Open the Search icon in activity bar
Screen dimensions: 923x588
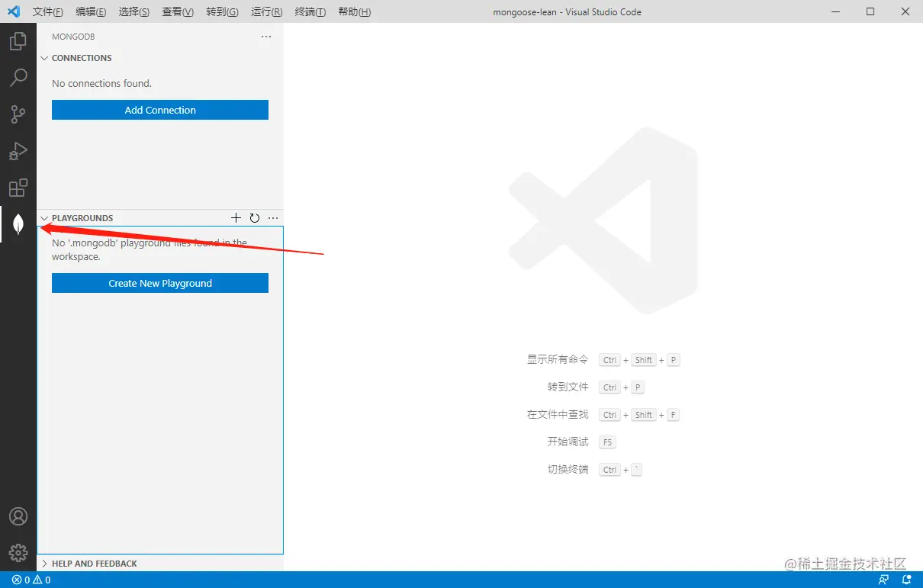click(x=18, y=77)
